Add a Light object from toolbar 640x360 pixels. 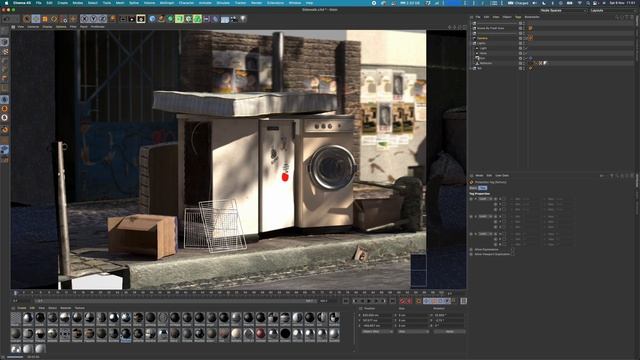[243, 19]
